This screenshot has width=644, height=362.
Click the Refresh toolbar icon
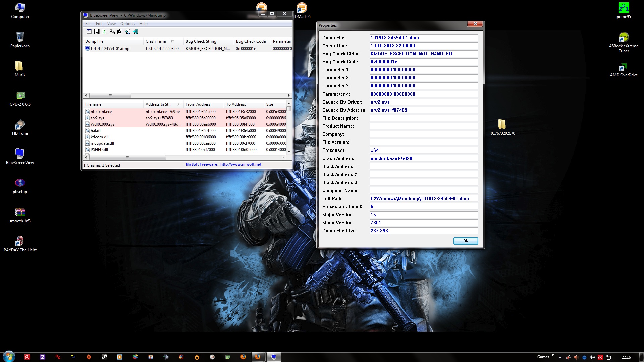(x=104, y=32)
